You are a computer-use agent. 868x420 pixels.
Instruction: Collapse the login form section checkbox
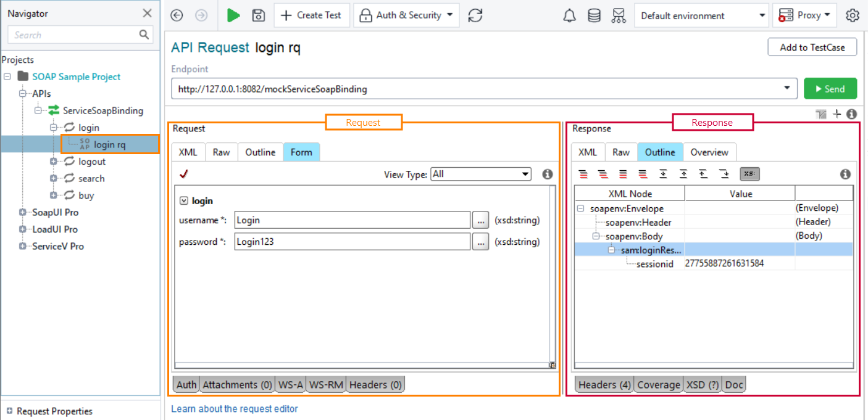183,200
